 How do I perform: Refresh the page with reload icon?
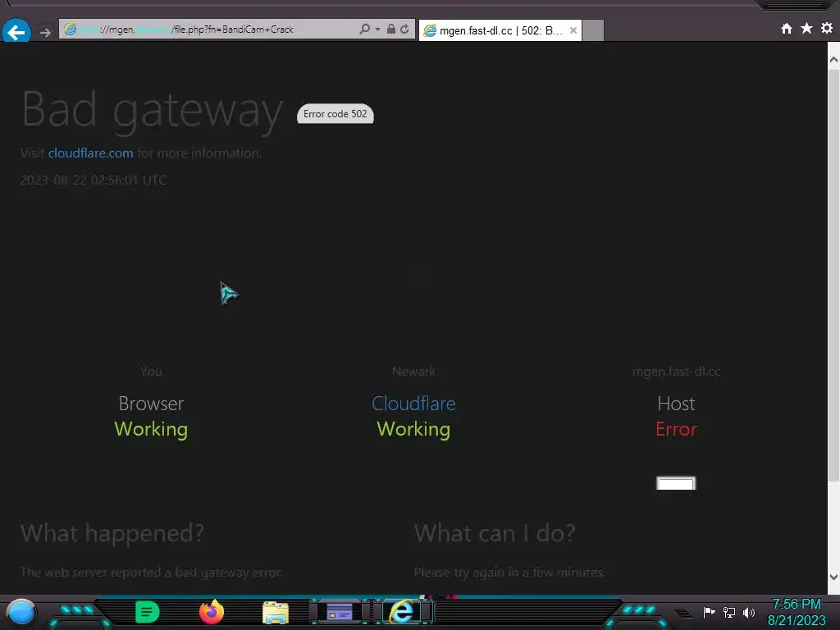click(x=405, y=29)
